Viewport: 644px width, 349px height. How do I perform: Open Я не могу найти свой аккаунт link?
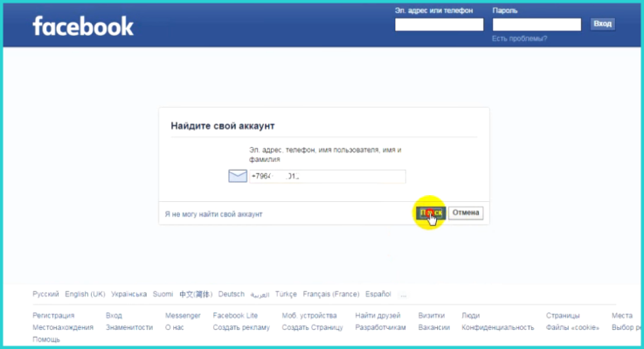coord(213,214)
